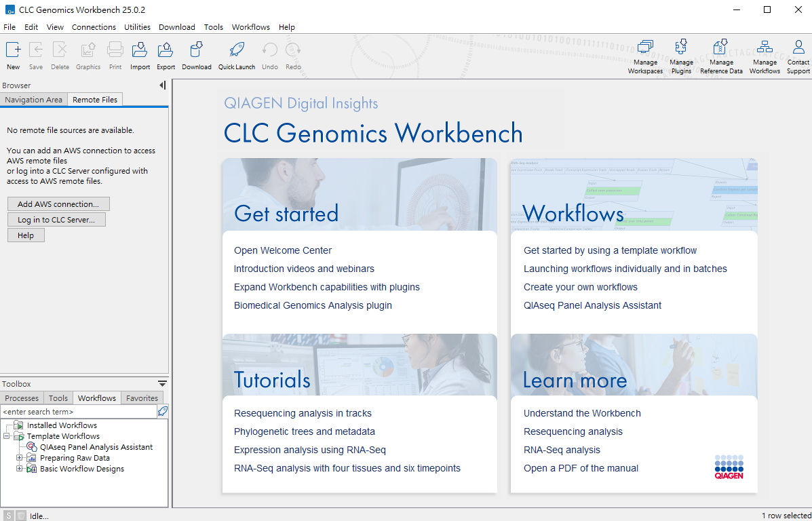Click the Export toolbar icon

click(166, 50)
